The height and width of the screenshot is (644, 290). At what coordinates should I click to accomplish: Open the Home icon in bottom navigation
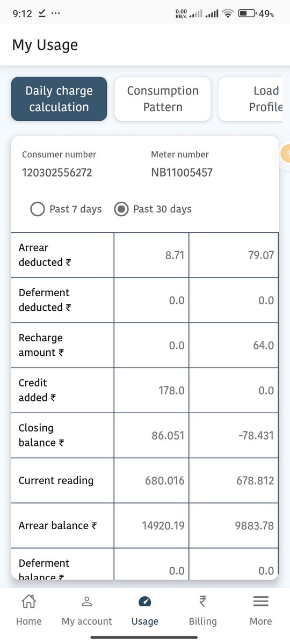(x=28, y=602)
